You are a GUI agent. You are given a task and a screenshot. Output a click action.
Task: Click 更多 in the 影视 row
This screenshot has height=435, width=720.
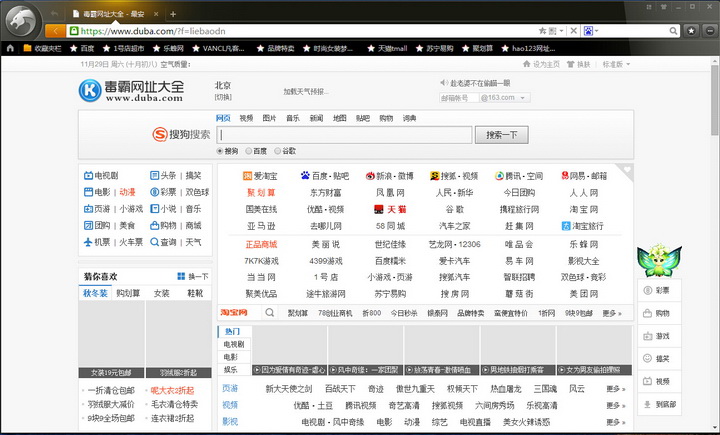click(x=616, y=422)
